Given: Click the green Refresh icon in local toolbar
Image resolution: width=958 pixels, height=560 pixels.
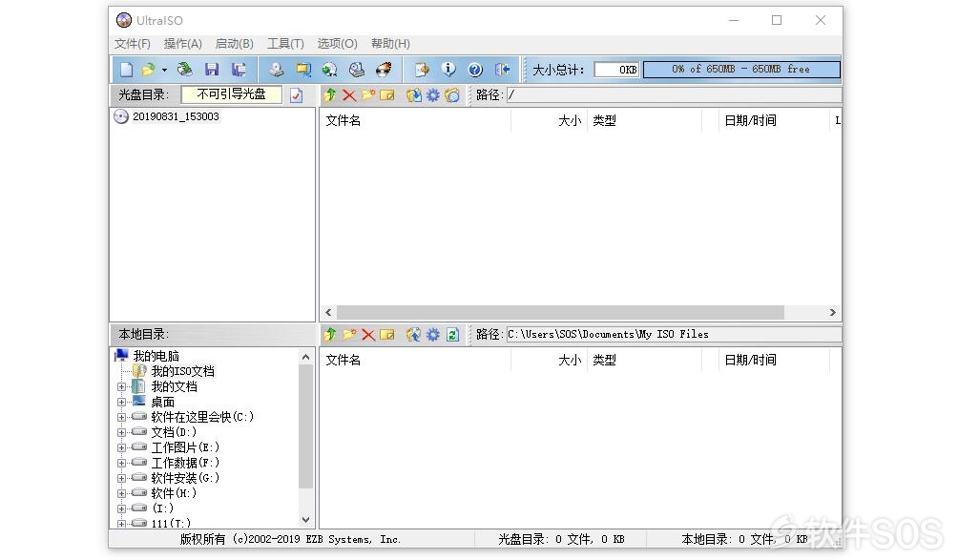Looking at the screenshot, I should point(452,334).
